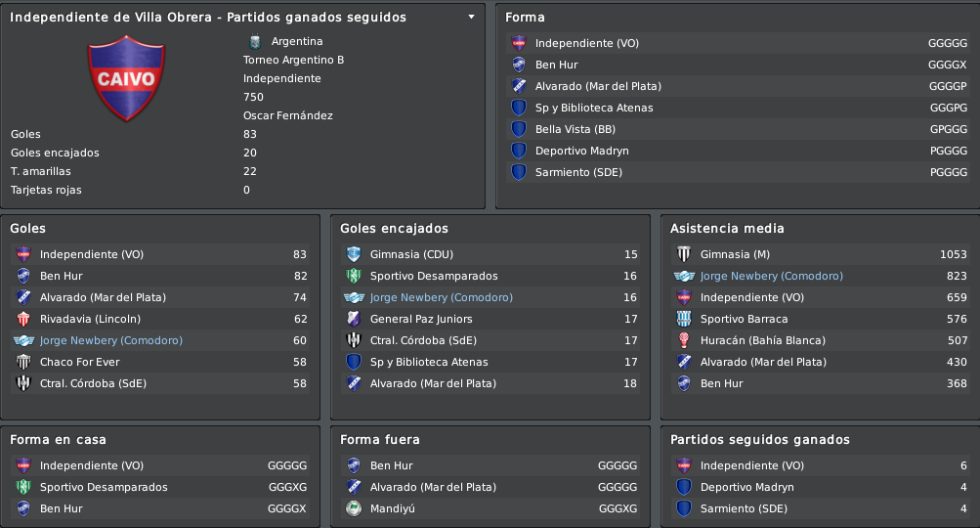Click the Argentina flag icon
The image size is (980, 528).
tap(254, 41)
